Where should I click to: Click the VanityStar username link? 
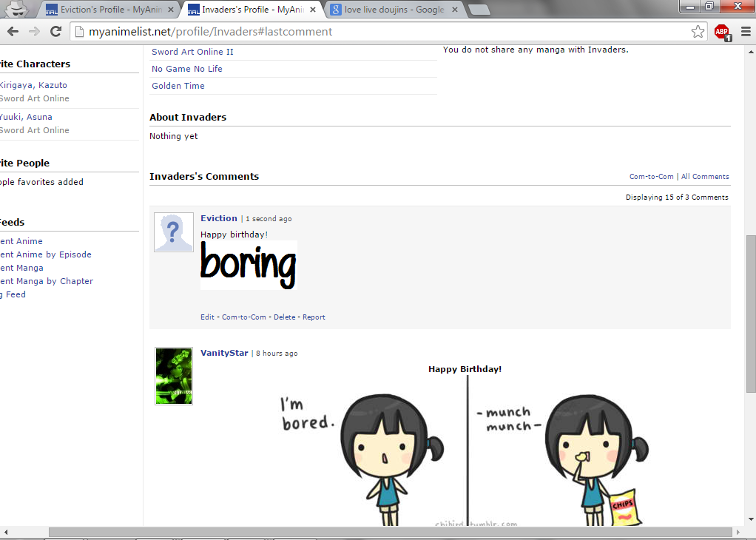pos(224,354)
